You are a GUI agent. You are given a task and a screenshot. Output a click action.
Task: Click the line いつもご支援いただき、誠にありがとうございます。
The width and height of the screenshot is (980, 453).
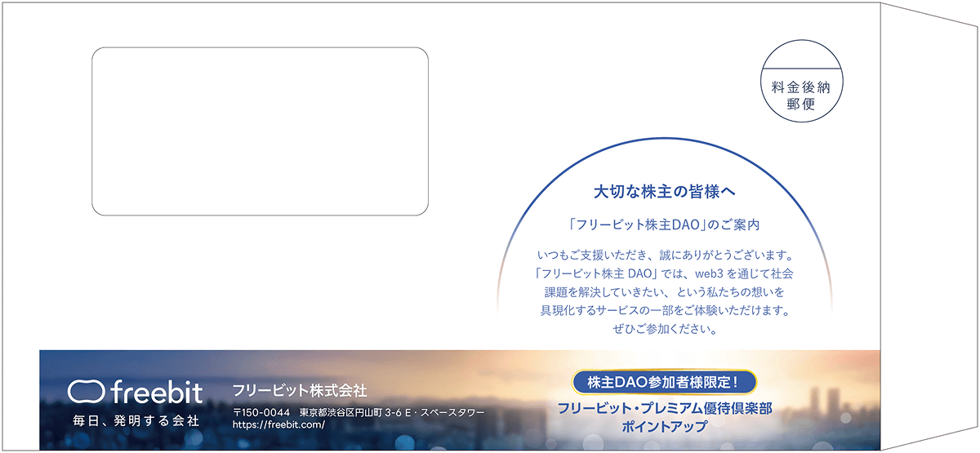tap(666, 255)
